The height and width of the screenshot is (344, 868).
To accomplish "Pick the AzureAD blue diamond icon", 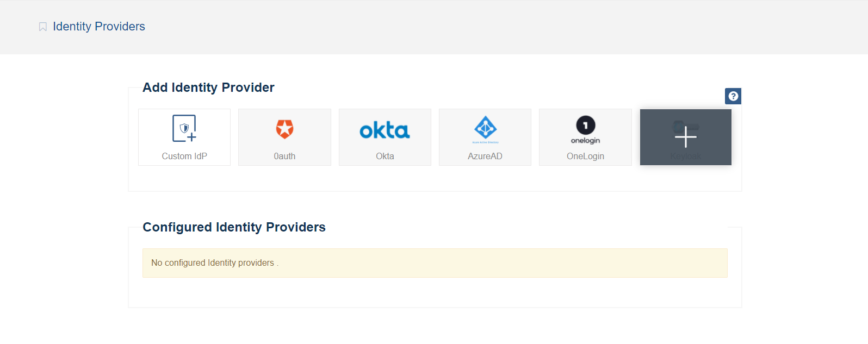I will tap(485, 127).
